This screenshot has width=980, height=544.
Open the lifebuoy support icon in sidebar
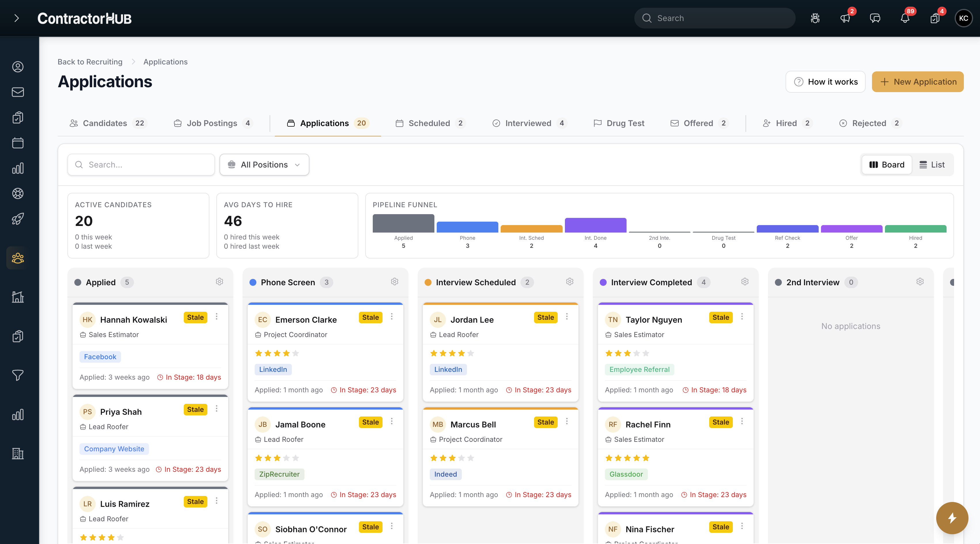[x=18, y=193]
